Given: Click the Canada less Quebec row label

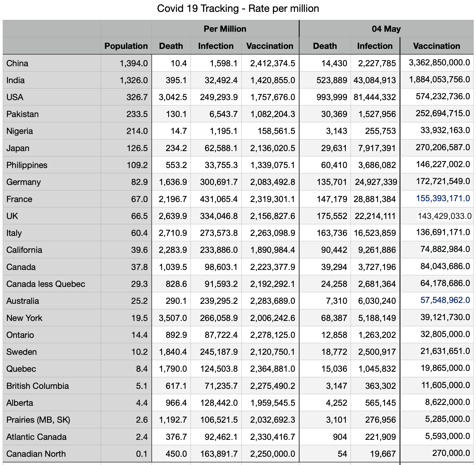Looking at the screenshot, I should (x=46, y=284).
